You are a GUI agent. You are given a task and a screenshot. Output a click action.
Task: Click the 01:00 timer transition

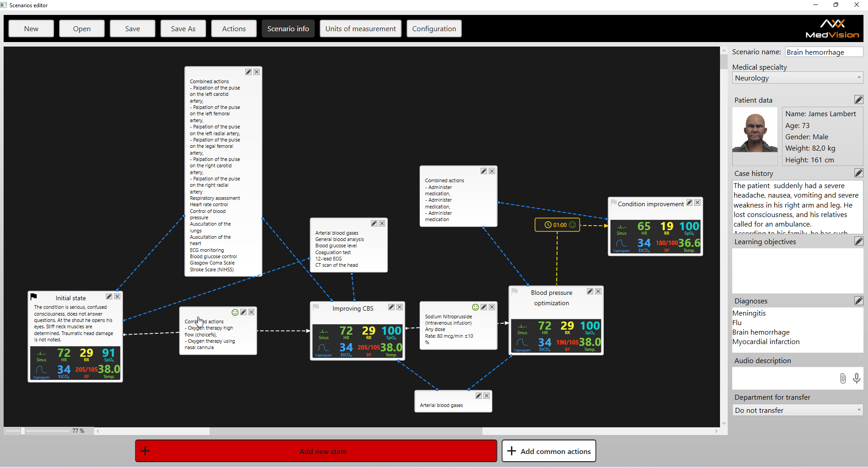click(557, 225)
